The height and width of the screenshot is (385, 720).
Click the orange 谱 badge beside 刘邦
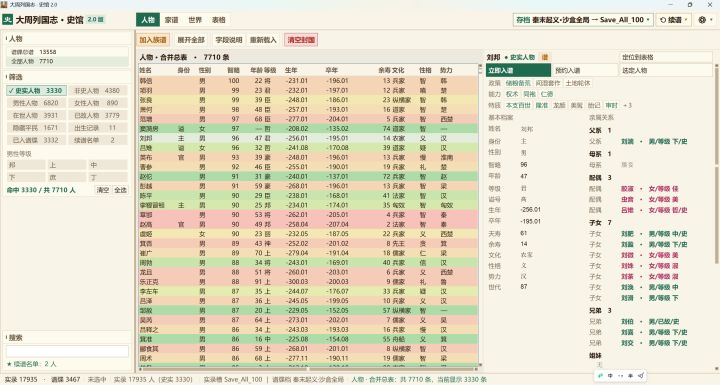(x=545, y=57)
